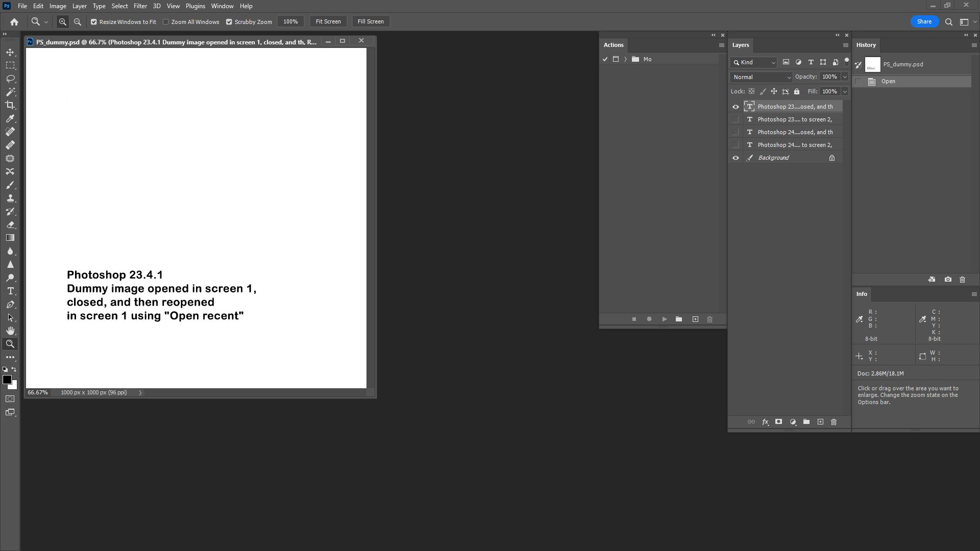Open the blend mode Normal dropdown

tap(761, 77)
